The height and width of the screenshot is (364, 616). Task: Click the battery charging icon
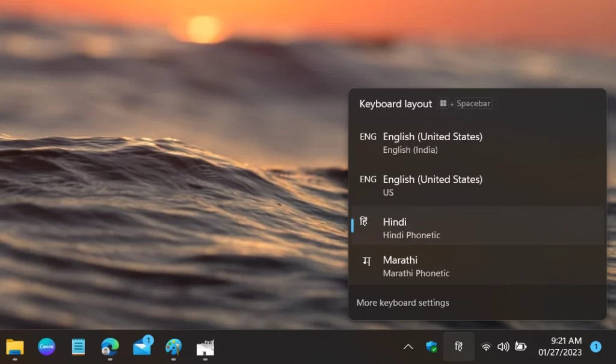(520, 347)
